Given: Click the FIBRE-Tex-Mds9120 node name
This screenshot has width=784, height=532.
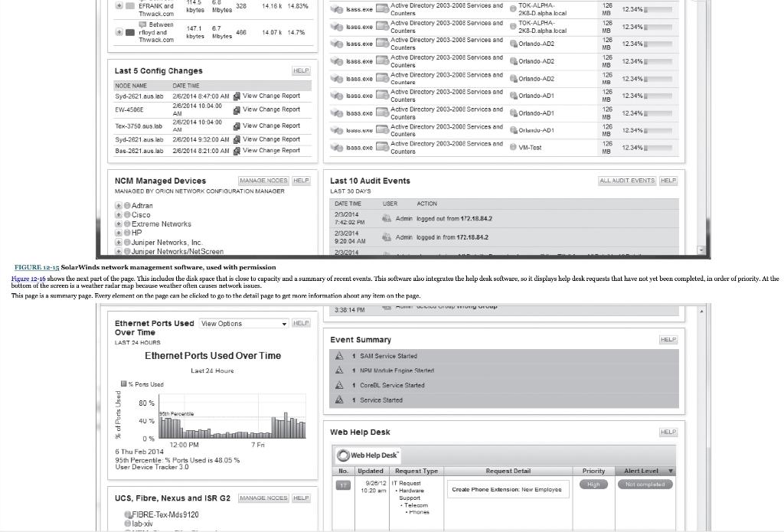Looking at the screenshot, I should pyautogui.click(x=165, y=514).
